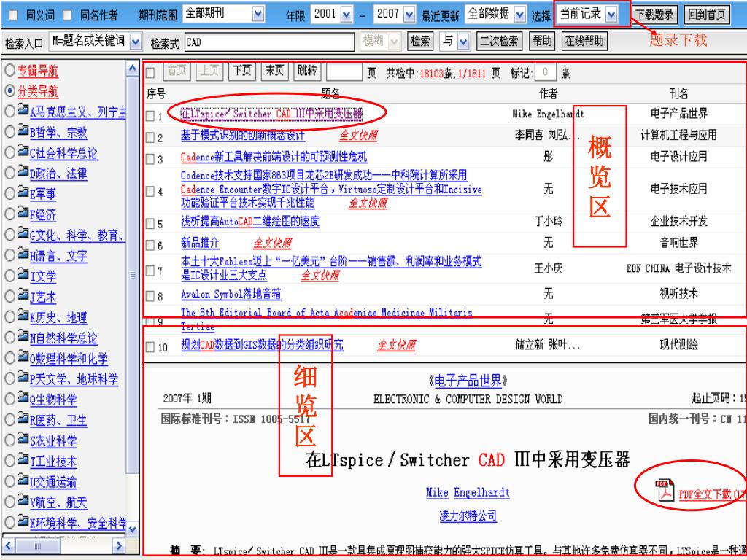The height and width of the screenshot is (560, 747).
Task: Open category E军事
Action: tap(43, 194)
